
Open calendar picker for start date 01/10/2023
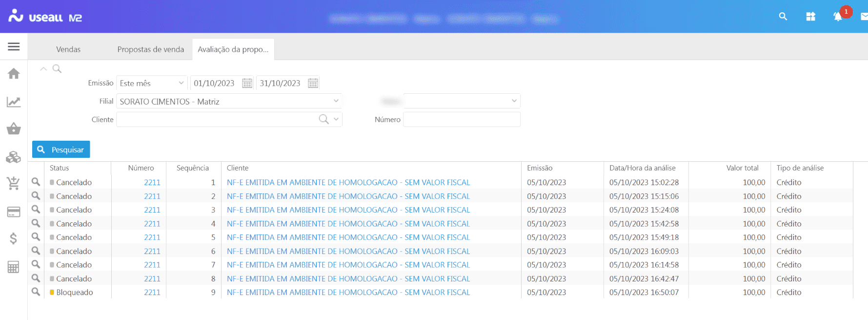point(247,83)
